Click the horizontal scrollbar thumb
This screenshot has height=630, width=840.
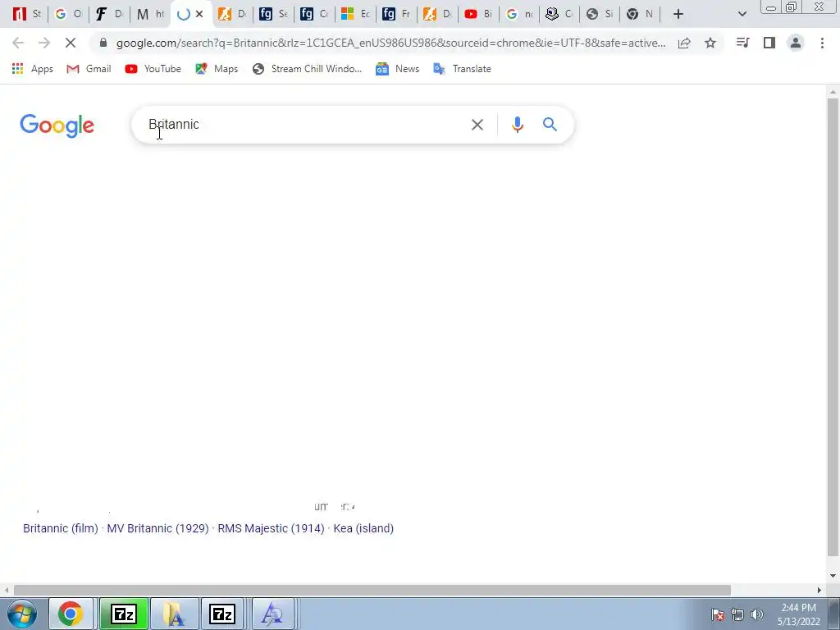click(372, 590)
